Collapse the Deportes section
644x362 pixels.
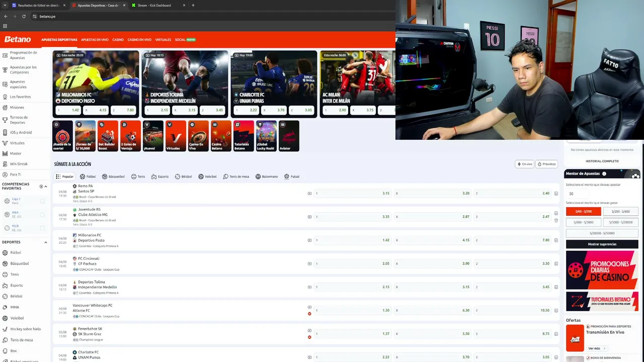click(46, 242)
